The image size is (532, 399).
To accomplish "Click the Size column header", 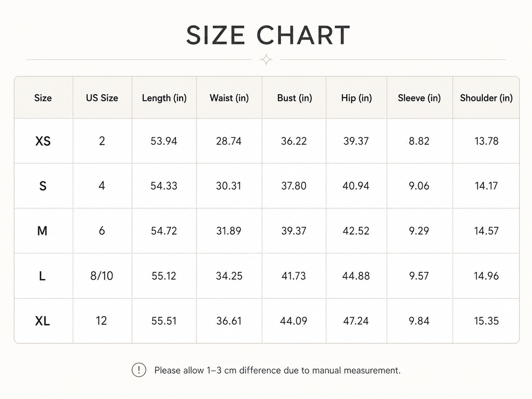I will [x=43, y=98].
